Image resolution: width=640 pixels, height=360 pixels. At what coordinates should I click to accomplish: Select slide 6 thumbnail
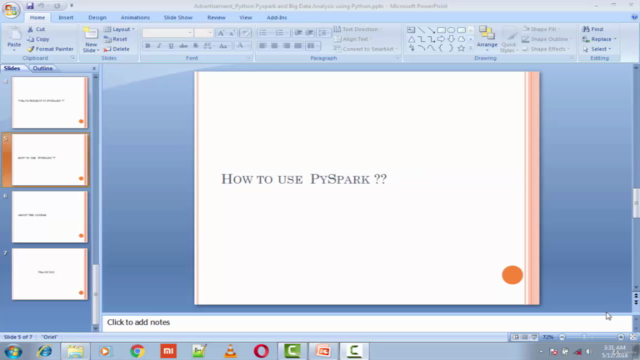click(49, 217)
